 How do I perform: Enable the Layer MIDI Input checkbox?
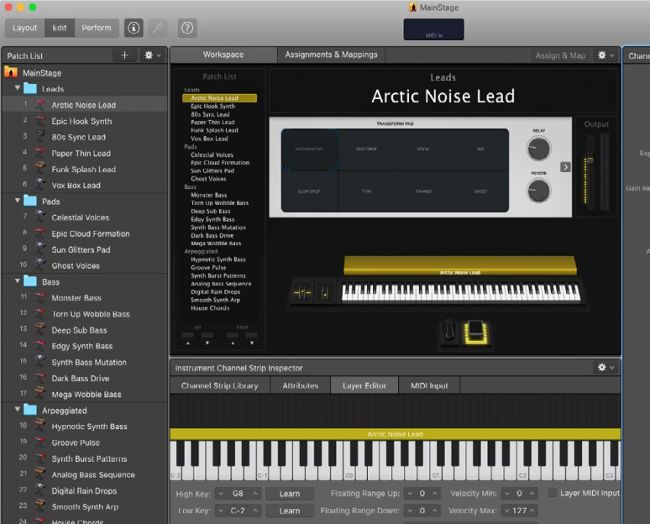[x=552, y=493]
